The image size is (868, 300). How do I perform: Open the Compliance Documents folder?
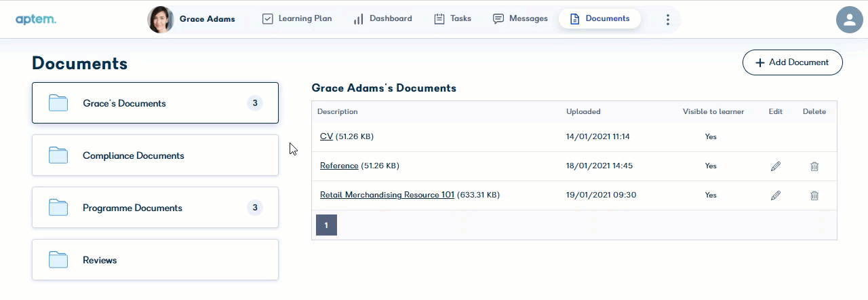click(x=155, y=155)
